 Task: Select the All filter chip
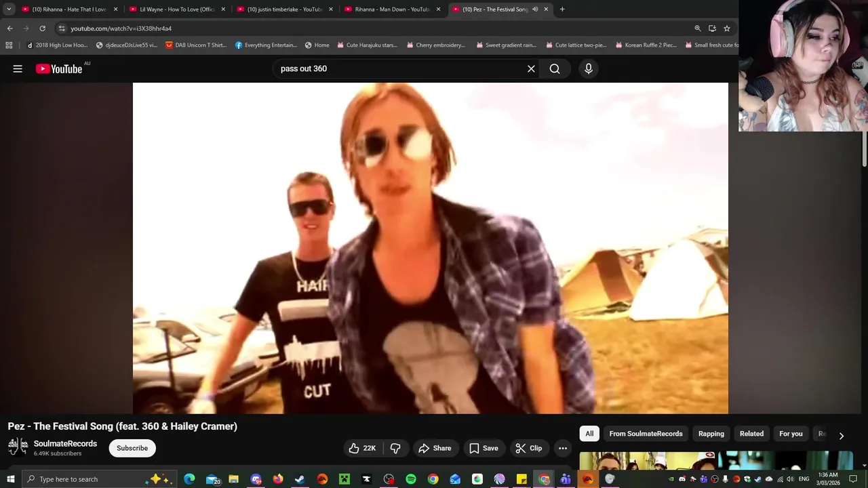click(x=589, y=434)
